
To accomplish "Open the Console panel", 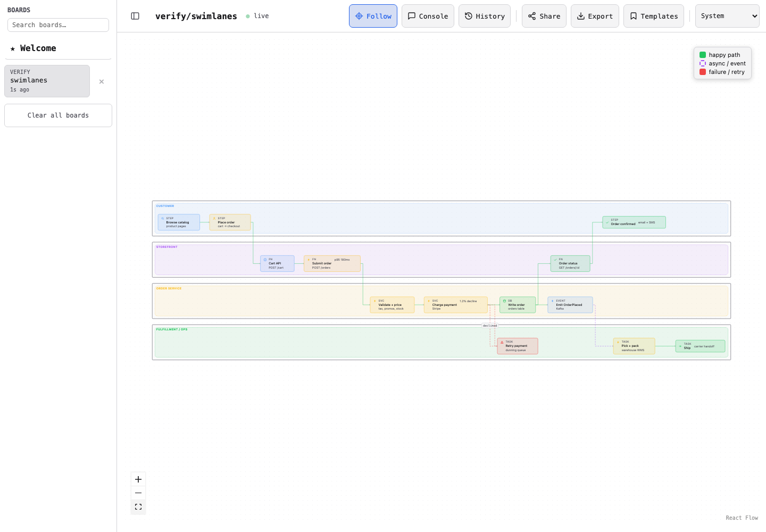I will click(428, 16).
